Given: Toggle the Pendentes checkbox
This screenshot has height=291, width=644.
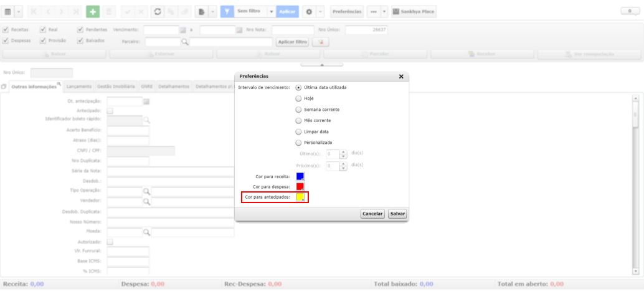Looking at the screenshot, I should [x=80, y=29].
